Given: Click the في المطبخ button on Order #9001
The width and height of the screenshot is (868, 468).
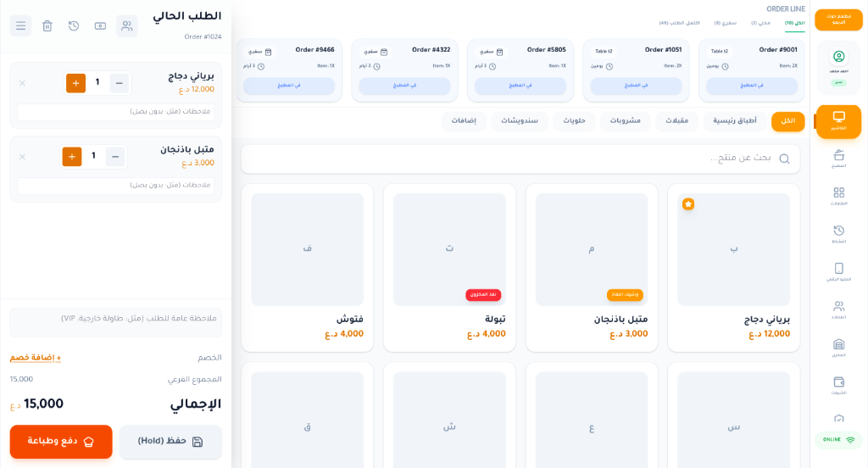Looking at the screenshot, I should [x=752, y=86].
